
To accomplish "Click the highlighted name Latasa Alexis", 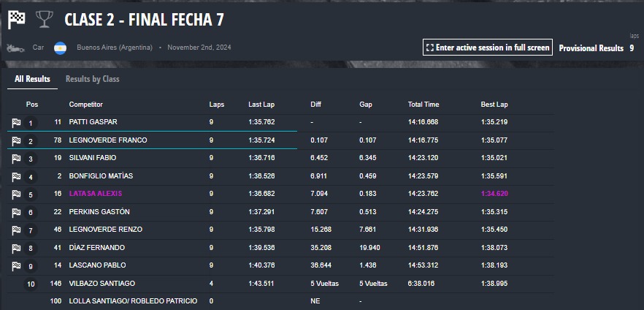I will tap(95, 194).
